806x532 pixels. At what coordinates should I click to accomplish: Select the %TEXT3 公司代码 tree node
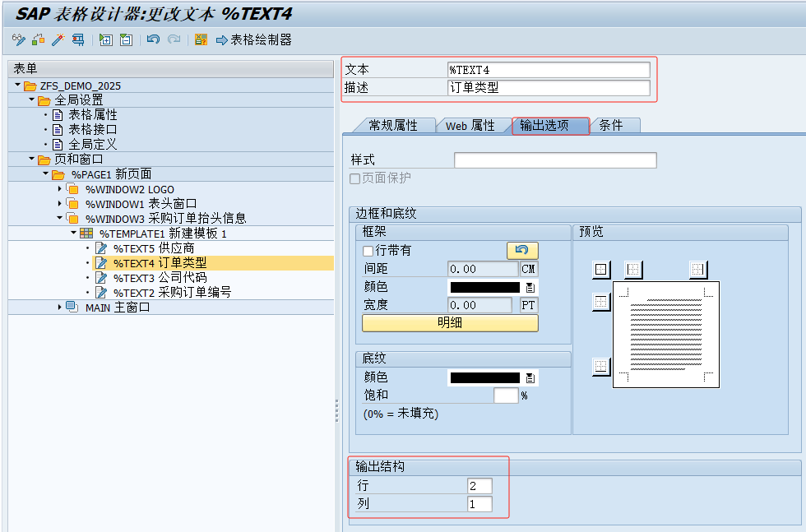pos(160,278)
